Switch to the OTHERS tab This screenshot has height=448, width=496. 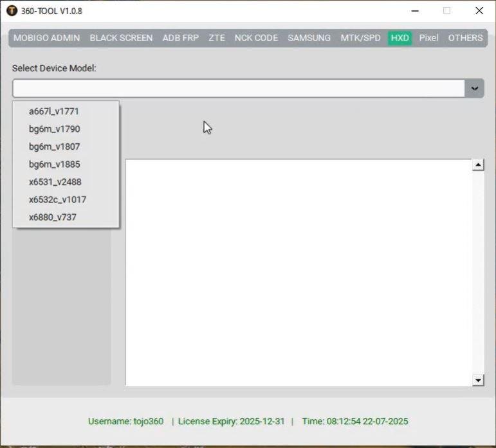click(x=465, y=38)
